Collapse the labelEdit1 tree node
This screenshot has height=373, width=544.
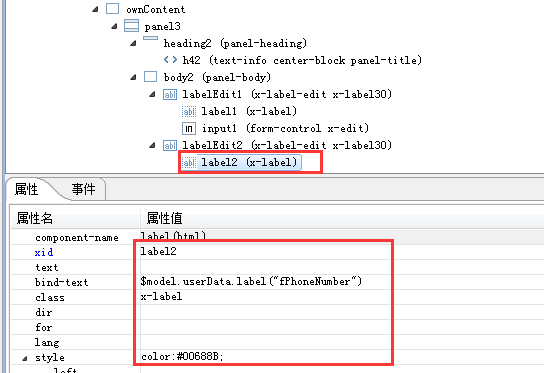[153, 94]
